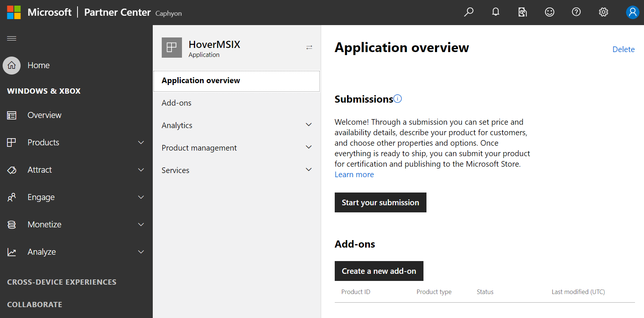Open the help question mark icon
Viewport: 644px width, 318px height.
[576, 12]
